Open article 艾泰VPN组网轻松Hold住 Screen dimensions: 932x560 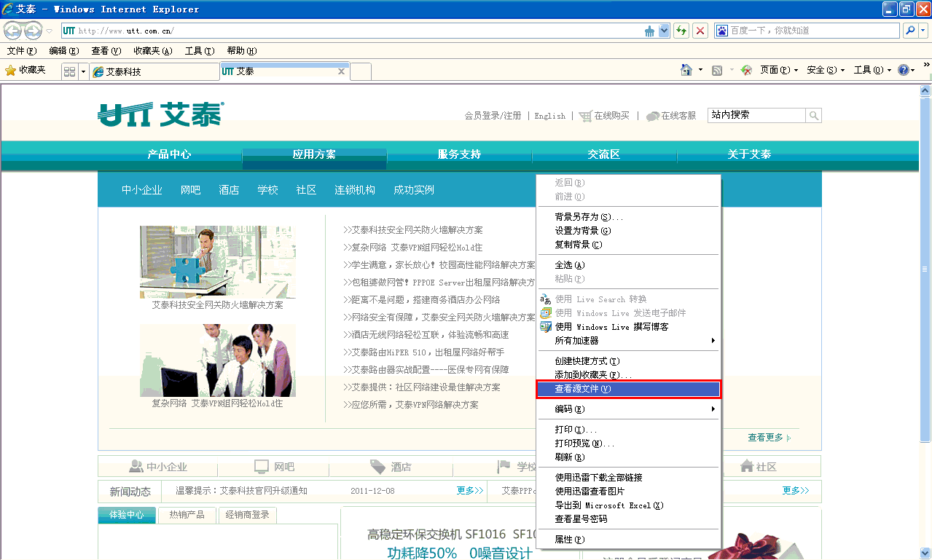pyautogui.click(x=413, y=248)
